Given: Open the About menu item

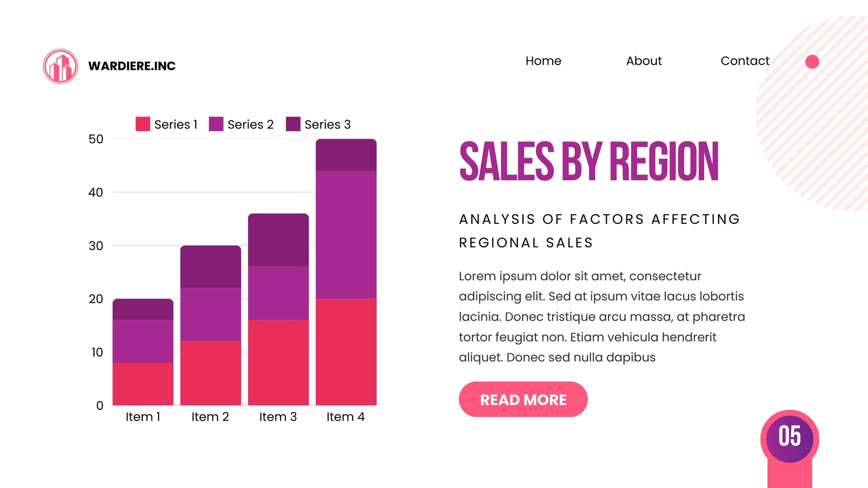Looking at the screenshot, I should (x=644, y=61).
